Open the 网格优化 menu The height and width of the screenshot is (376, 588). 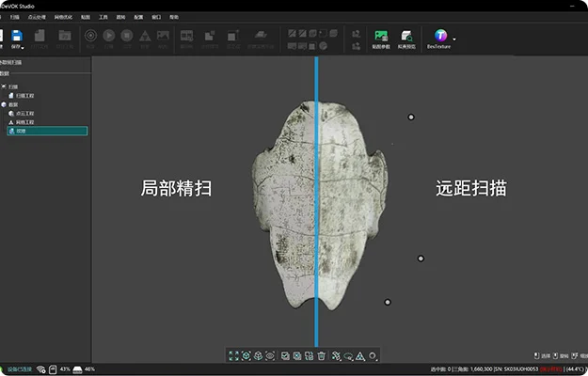click(65, 17)
